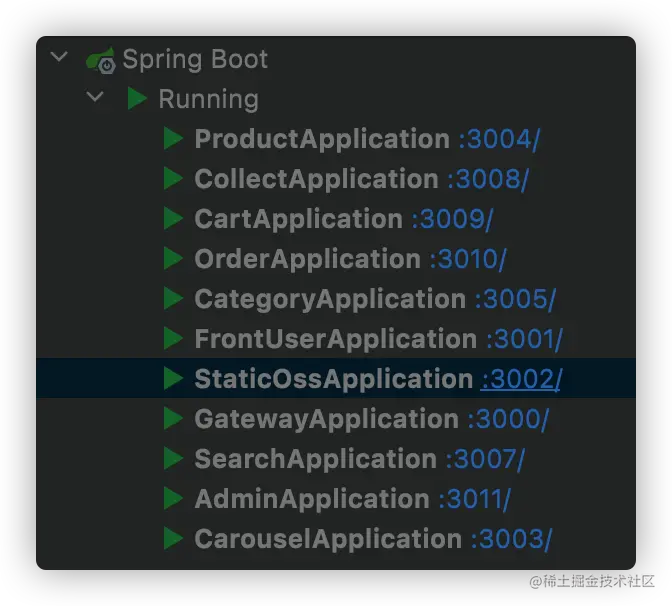This screenshot has height=606, width=672.
Task: Click the run icon beside OrderApplication
Action: (x=173, y=258)
